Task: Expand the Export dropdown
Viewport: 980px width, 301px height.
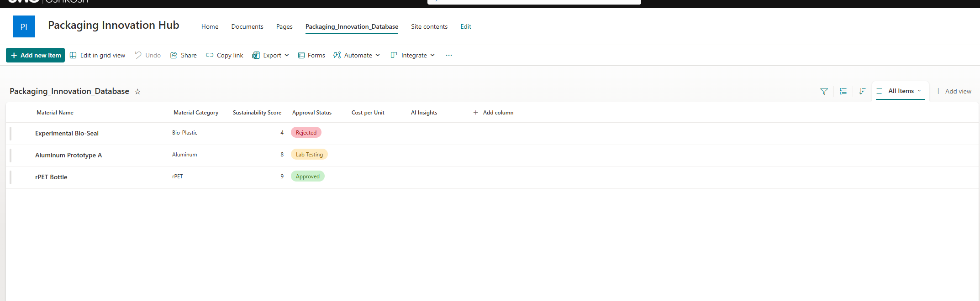Action: 271,55
